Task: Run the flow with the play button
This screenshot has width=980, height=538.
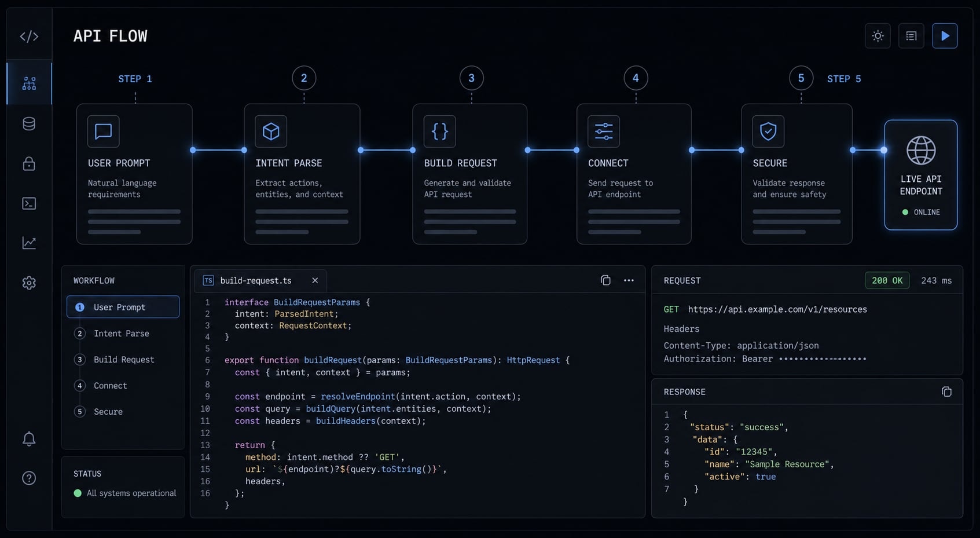Action: pos(945,36)
